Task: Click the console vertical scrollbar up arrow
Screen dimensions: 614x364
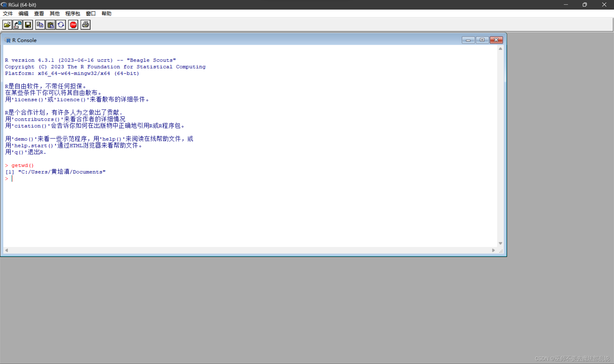Action: [x=501, y=49]
